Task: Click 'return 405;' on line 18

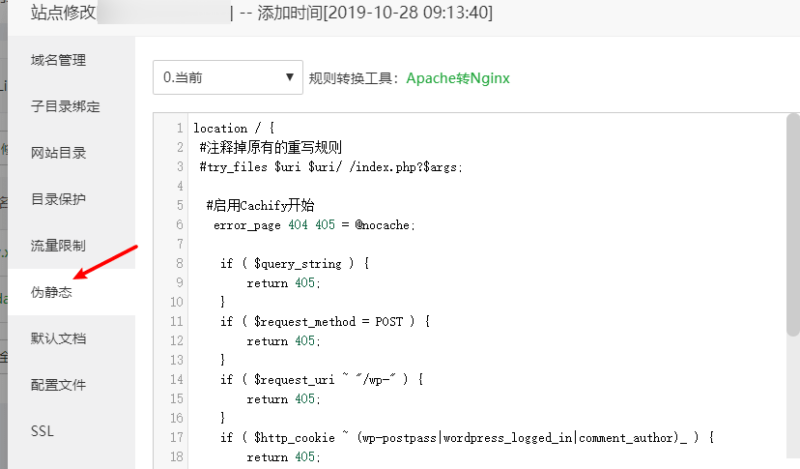Action: click(x=283, y=457)
